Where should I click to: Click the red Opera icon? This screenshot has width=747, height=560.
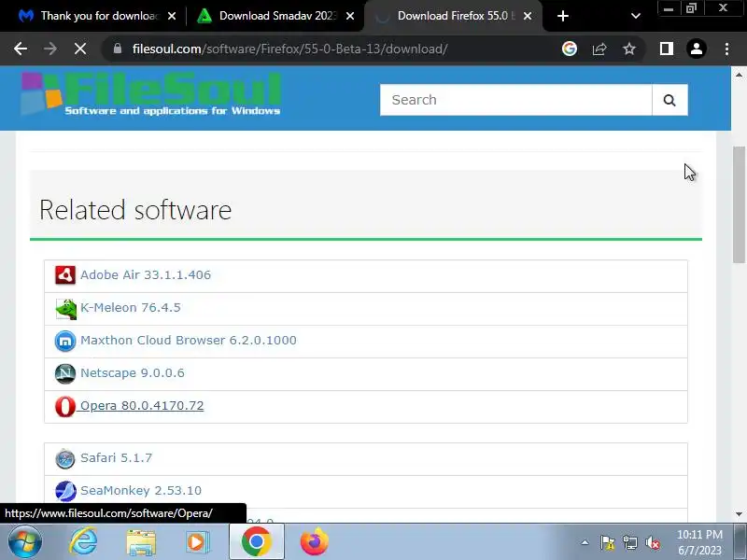(65, 407)
